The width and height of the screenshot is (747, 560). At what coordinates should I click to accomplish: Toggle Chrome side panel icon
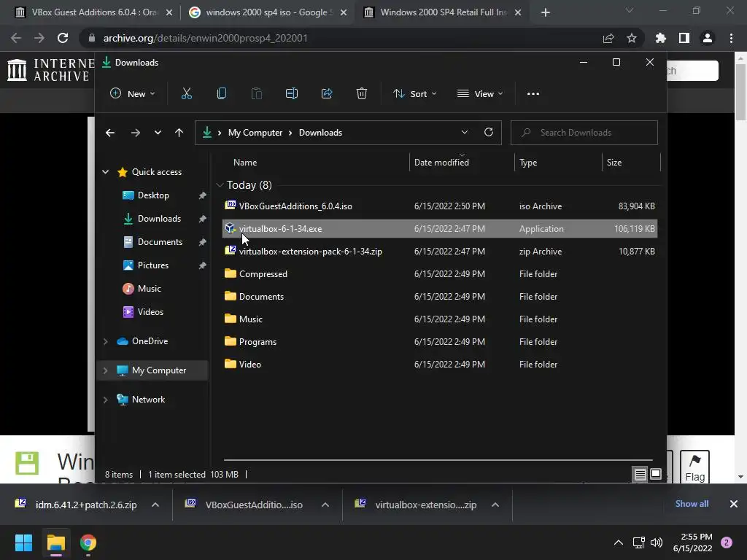click(x=684, y=38)
